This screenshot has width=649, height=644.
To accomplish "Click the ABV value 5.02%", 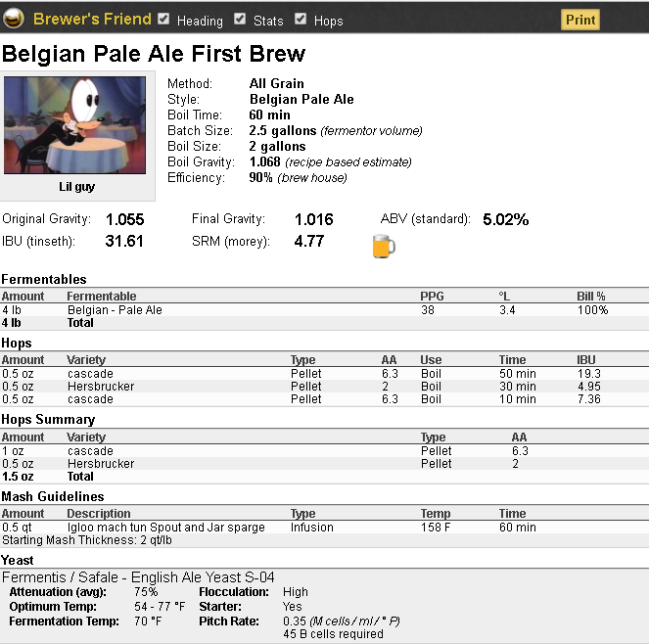I will pos(506,219).
